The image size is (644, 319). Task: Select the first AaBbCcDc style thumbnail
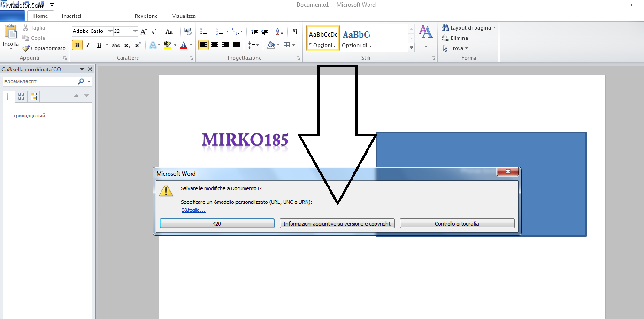[323, 38]
